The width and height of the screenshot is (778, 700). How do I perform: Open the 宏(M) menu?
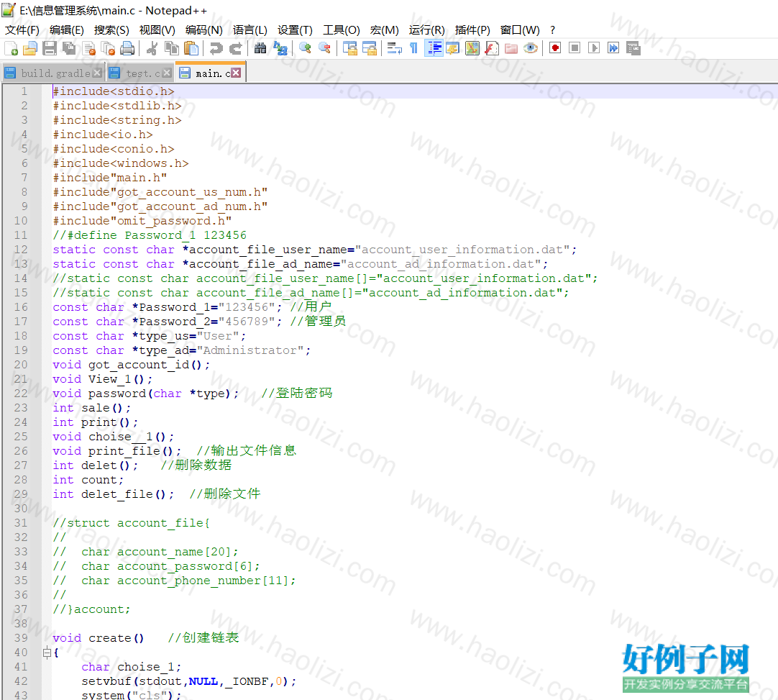385,29
